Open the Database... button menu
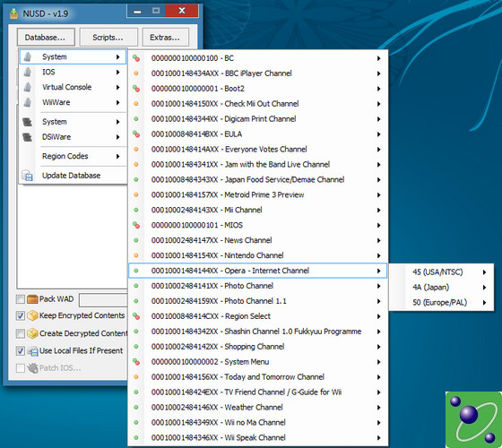Viewport: 502px width, 448px height. point(46,37)
